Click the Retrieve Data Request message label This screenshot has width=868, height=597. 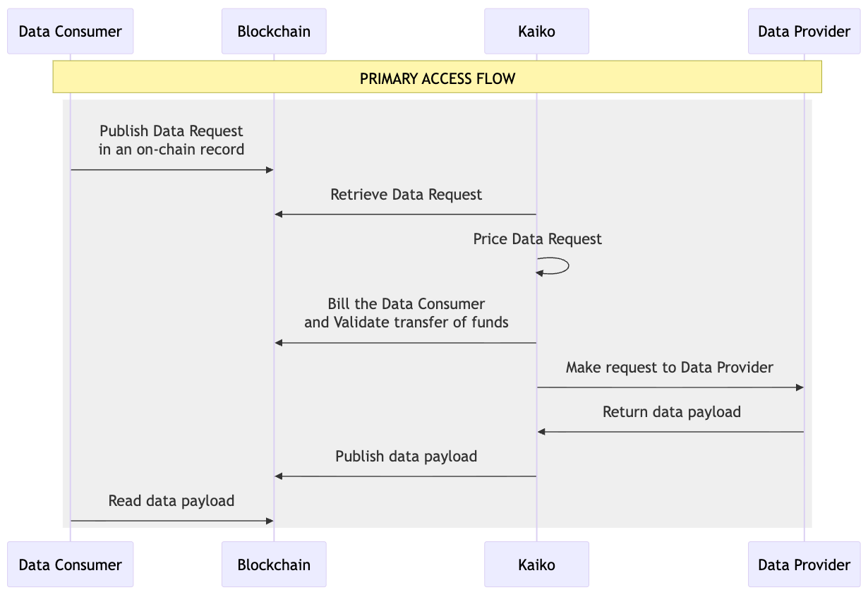tap(406, 195)
